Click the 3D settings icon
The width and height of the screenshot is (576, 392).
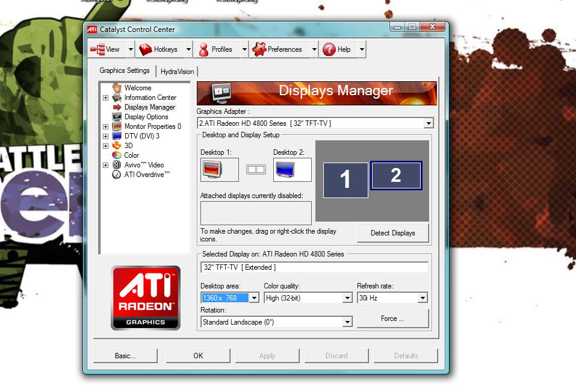pyautogui.click(x=117, y=146)
